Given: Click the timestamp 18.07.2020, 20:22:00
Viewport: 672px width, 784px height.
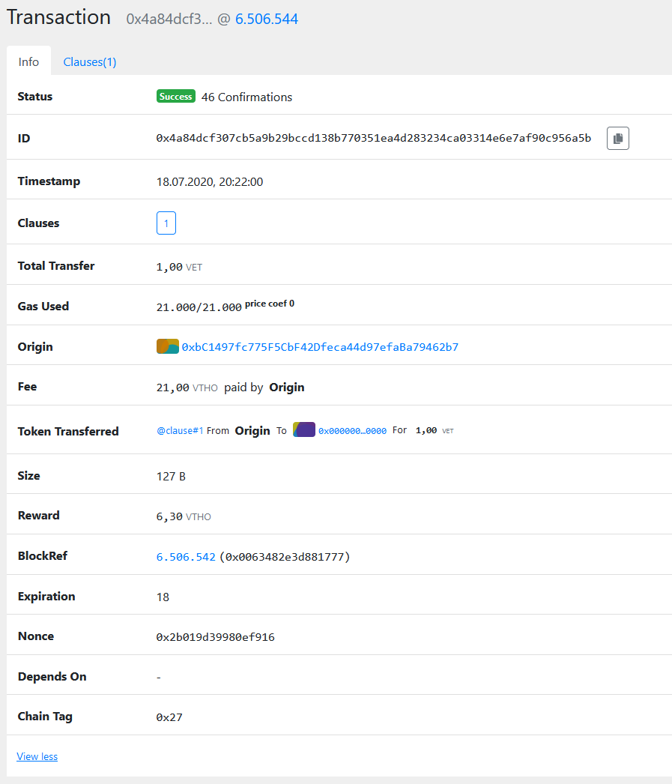Looking at the screenshot, I should tap(210, 182).
